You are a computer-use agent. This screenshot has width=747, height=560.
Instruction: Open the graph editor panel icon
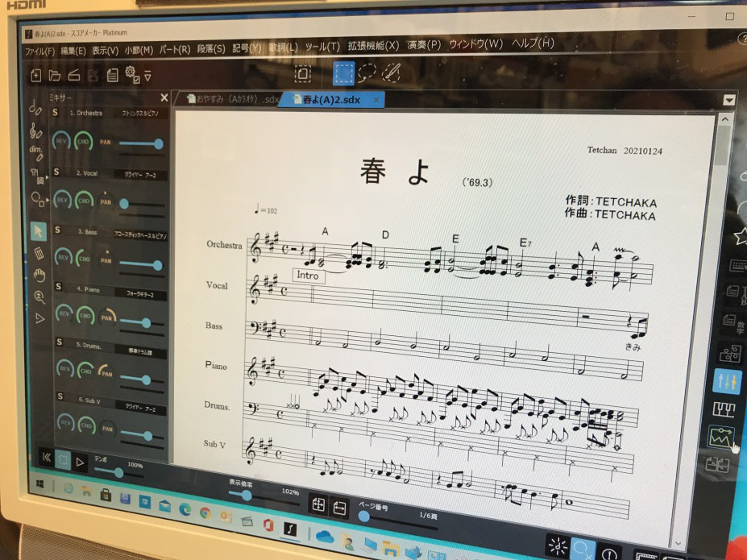point(720,437)
